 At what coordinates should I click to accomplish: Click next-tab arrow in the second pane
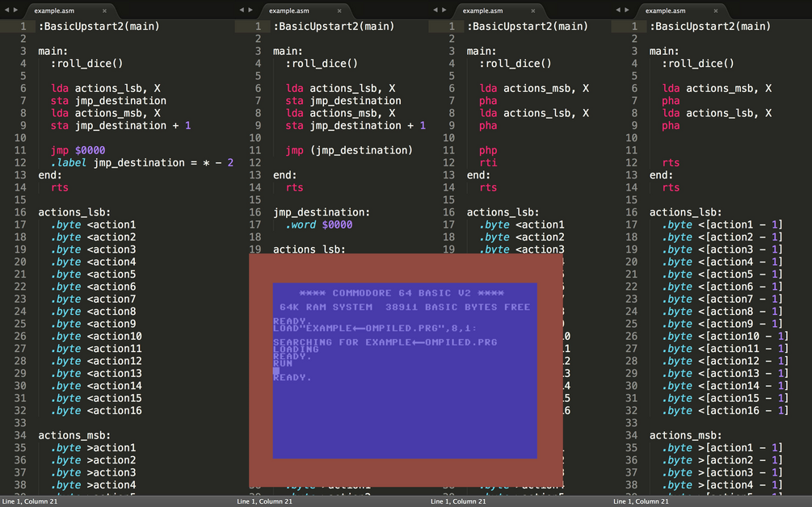point(250,10)
